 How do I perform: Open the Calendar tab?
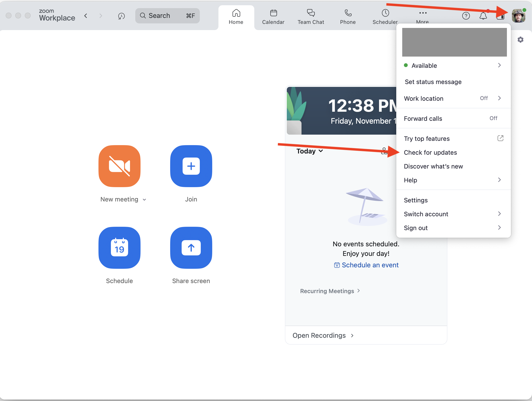click(x=273, y=17)
